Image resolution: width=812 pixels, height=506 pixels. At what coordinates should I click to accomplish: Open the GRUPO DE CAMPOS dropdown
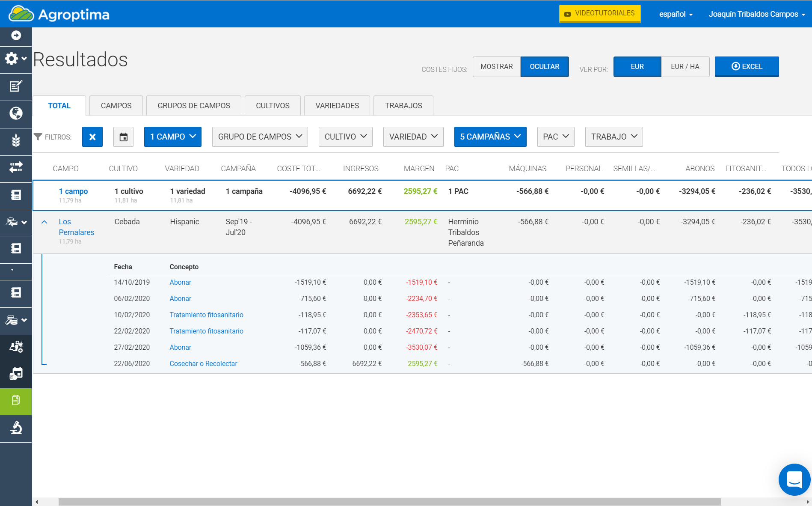tap(260, 137)
